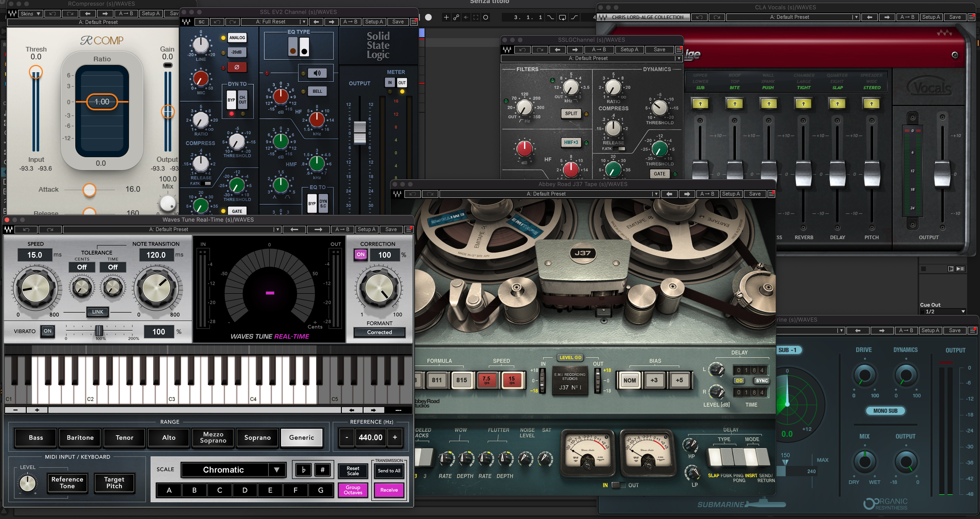980x519 pixels.
Task: Click the speaker icon in SSL EV2 Channel
Action: [317, 73]
